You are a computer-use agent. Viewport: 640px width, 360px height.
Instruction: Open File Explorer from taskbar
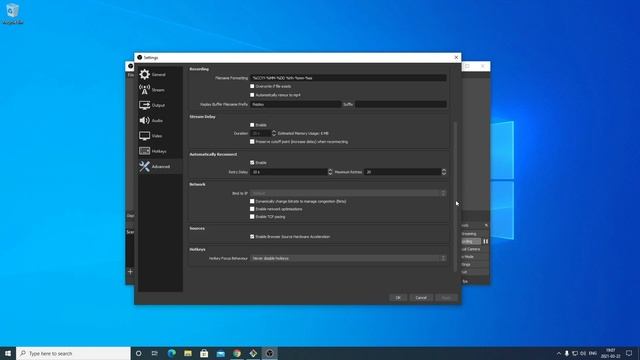tap(188, 353)
